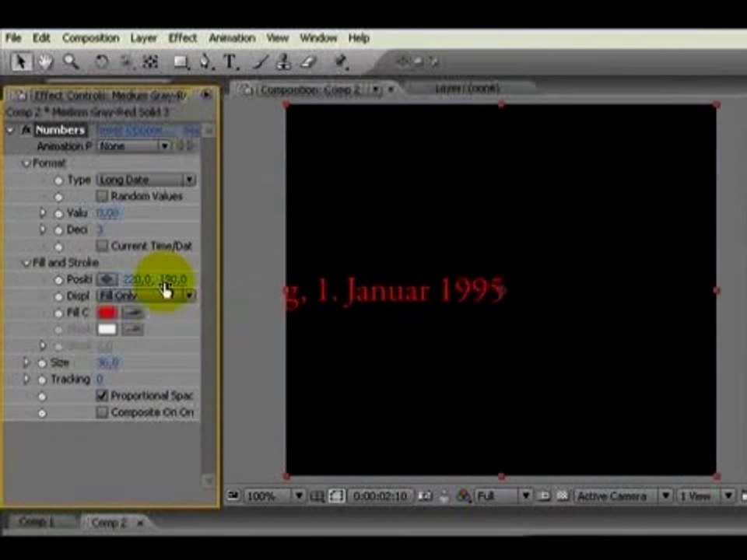Open the Effect menu
The width and height of the screenshot is (747, 560).
tap(182, 38)
